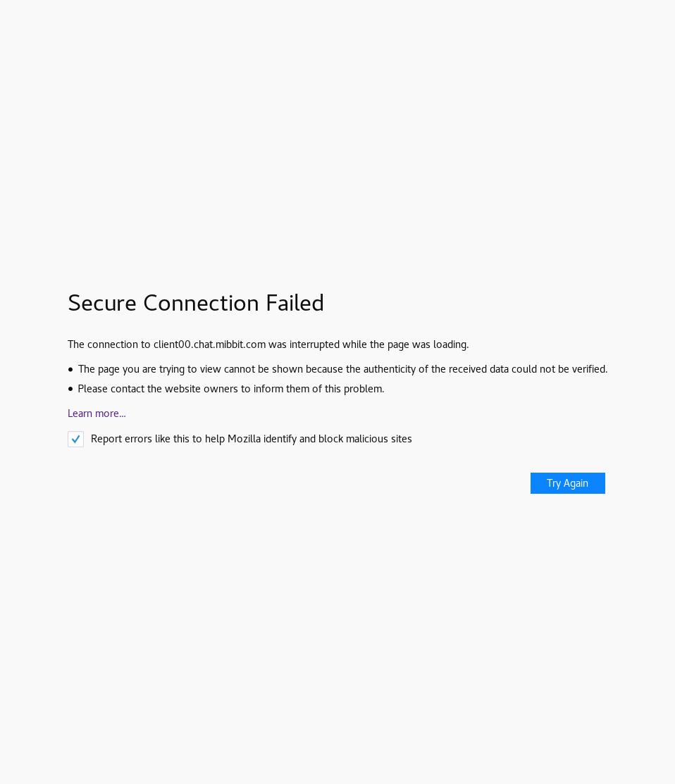Click the phrase interrupted while the page was loading
Viewport: 675px width, 784px height.
378,344
